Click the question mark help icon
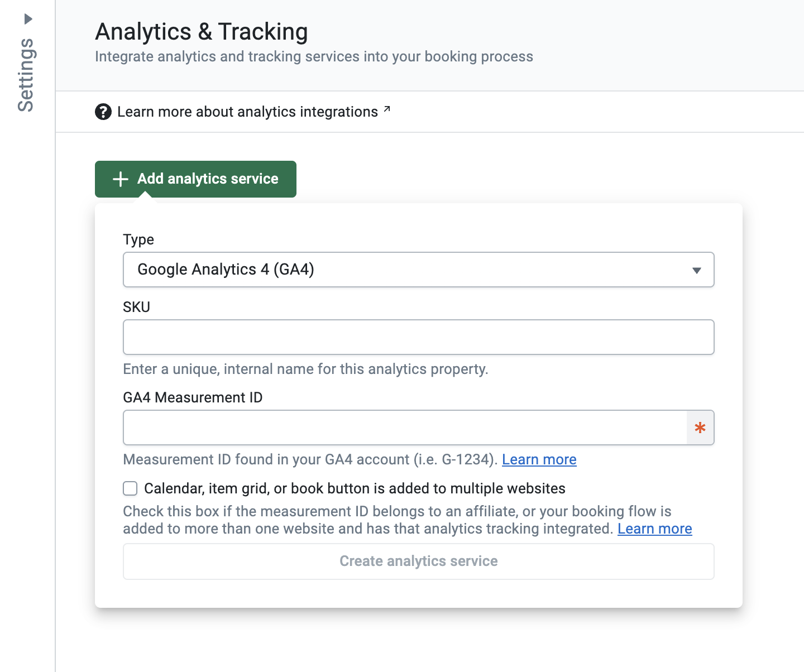The image size is (804, 672). pos(103,112)
